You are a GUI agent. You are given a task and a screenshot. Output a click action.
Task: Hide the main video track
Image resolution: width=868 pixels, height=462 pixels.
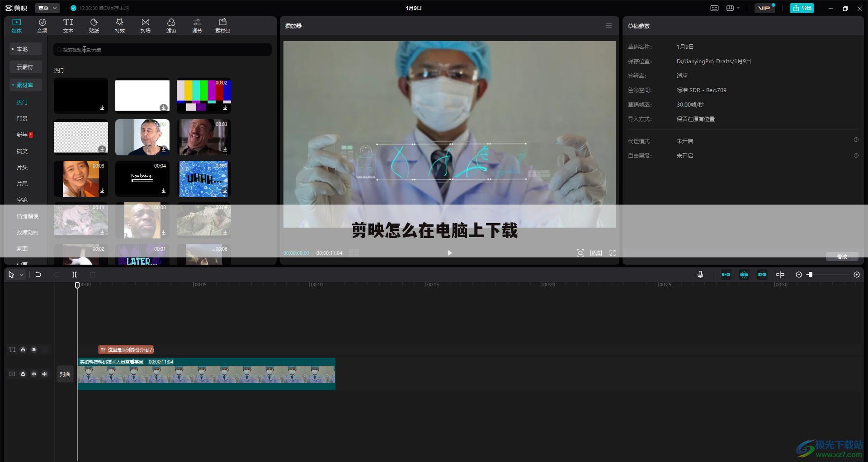pyautogui.click(x=34, y=374)
